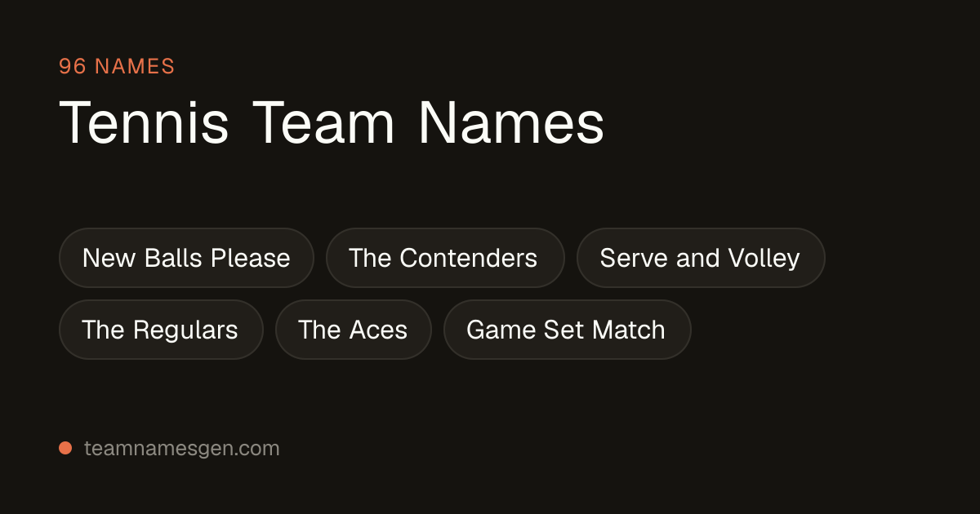Open the teamnamesgen.com link
Viewport: 980px width, 514px height.
(181, 448)
